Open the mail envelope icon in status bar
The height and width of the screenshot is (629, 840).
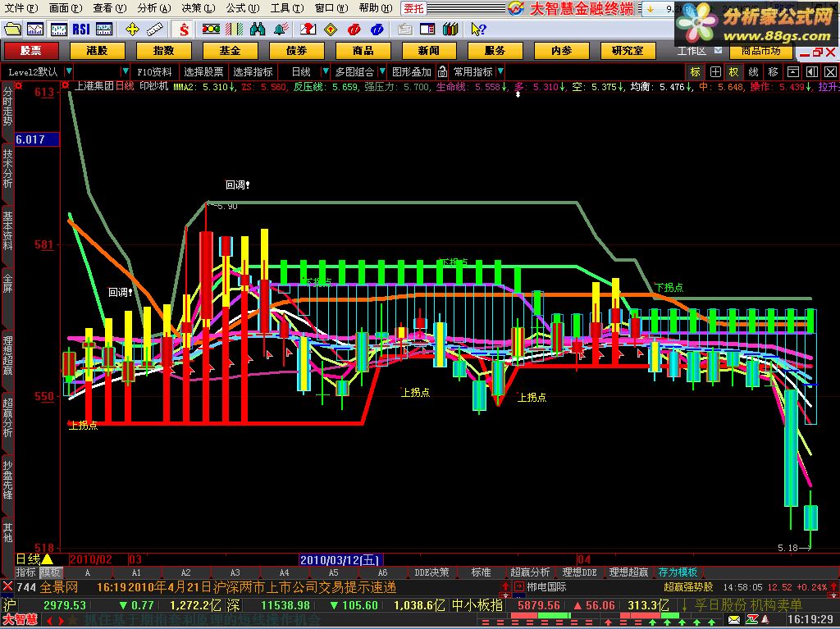(x=734, y=620)
